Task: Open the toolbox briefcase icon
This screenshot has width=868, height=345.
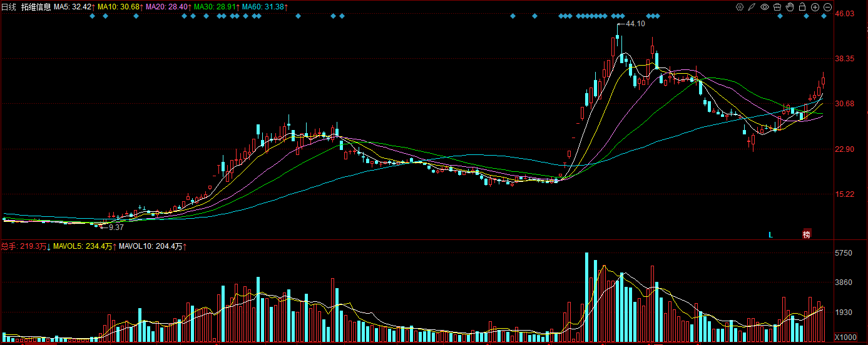Action: tap(777, 7)
